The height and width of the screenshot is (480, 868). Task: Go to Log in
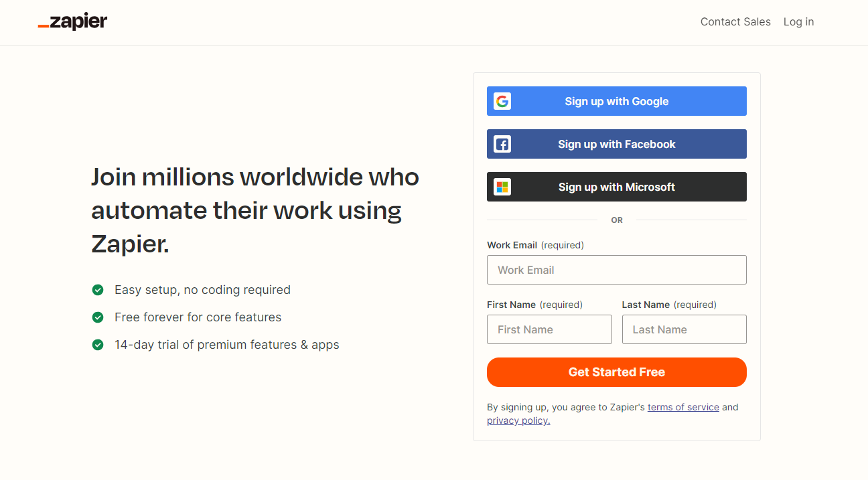click(798, 22)
